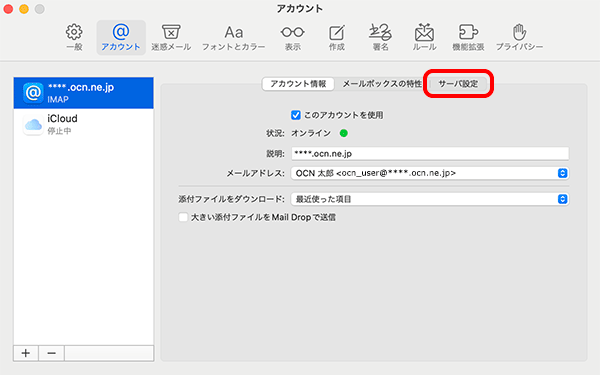Open the 署名 signatures preferences
The image size is (600, 375).
[380, 38]
